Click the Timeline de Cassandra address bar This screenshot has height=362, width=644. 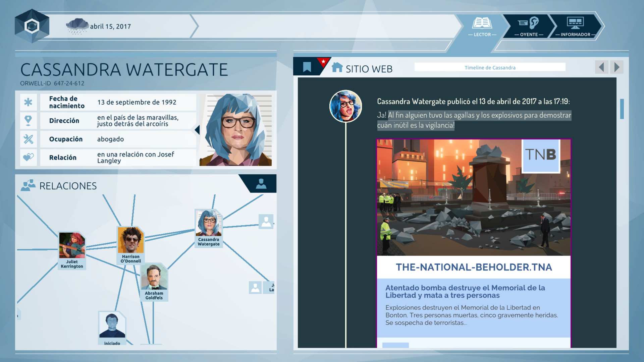tap(490, 67)
